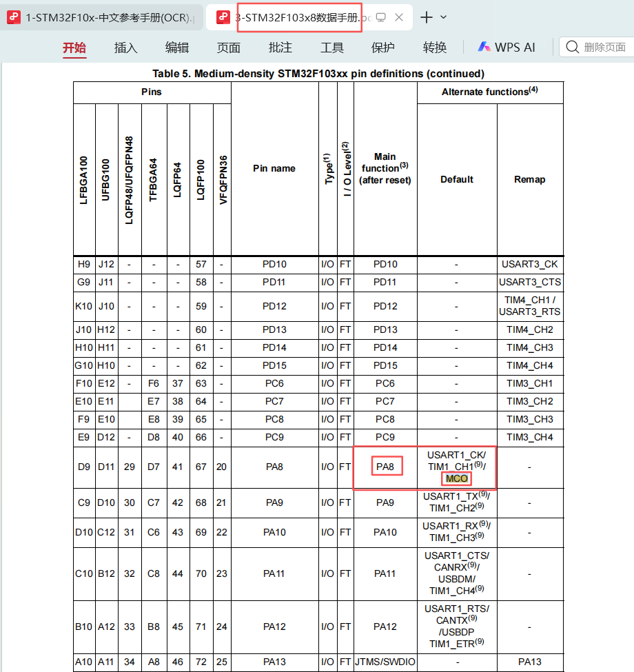This screenshot has width=634, height=672.
Task: Open the 插入 ribbon tab
Action: point(126,48)
